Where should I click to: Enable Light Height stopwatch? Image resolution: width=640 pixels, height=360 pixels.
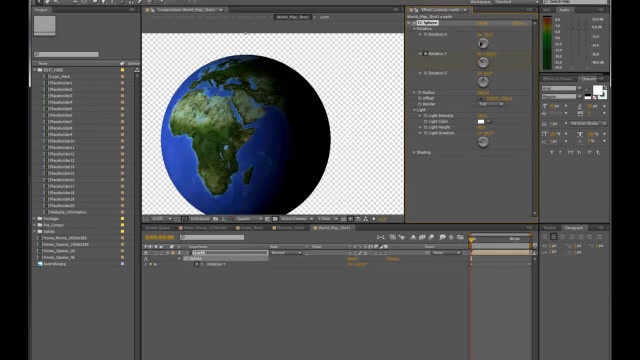[425, 127]
